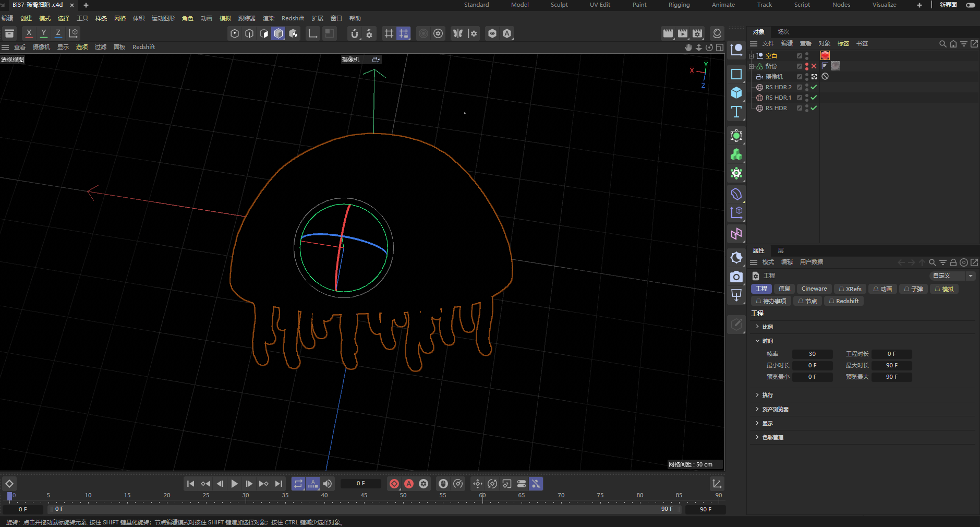Open the 待办事项 tab button

(x=771, y=301)
